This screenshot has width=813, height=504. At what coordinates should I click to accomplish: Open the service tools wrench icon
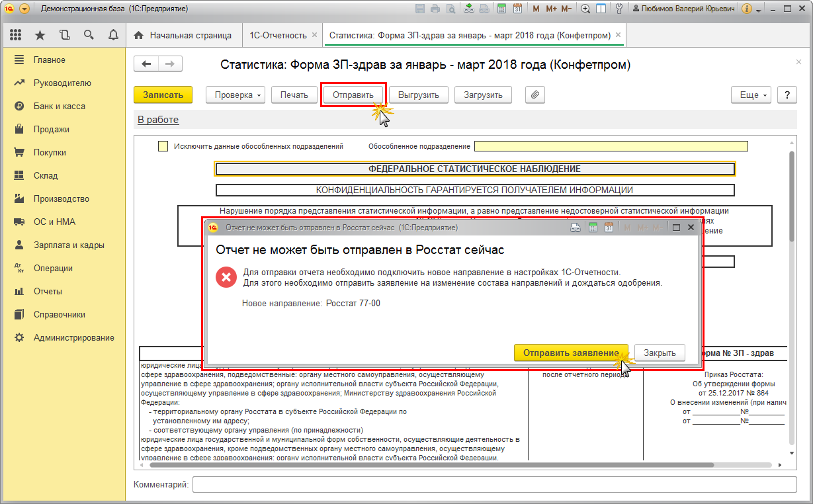pos(619,9)
